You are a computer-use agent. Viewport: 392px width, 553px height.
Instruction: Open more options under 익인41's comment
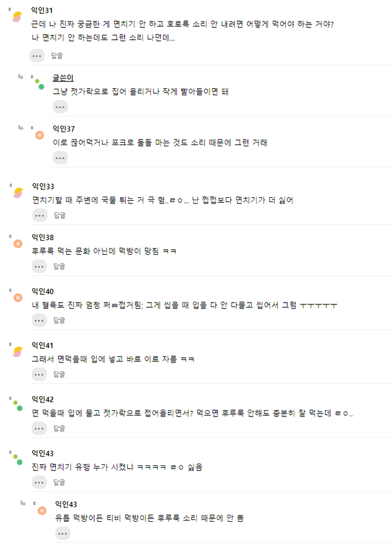tap(40, 374)
